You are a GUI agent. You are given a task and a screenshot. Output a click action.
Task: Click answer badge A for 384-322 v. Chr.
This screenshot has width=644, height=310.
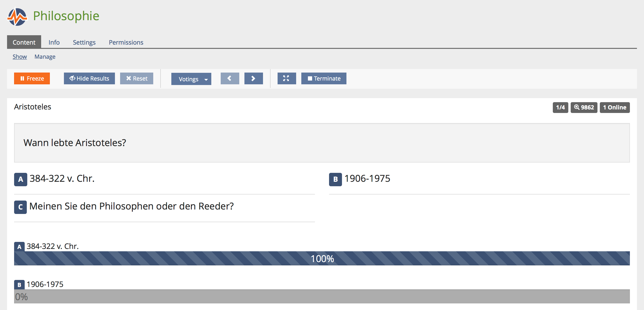(20, 179)
